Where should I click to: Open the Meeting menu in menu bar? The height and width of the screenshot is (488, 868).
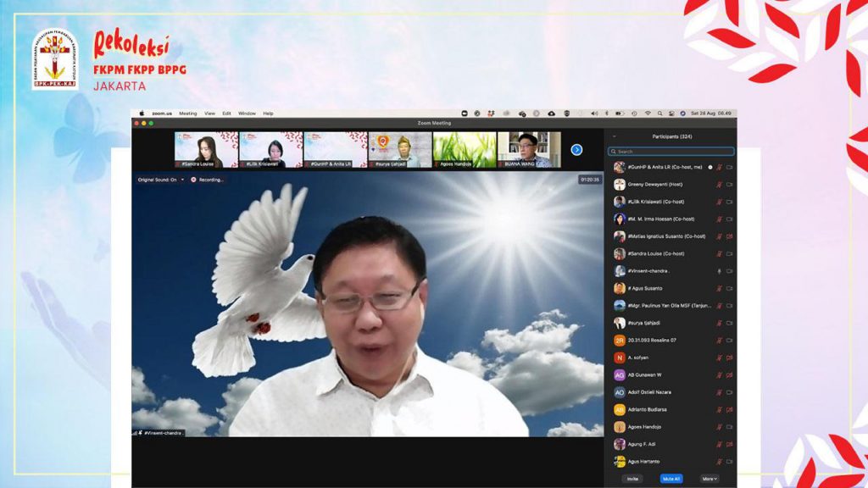(x=187, y=114)
